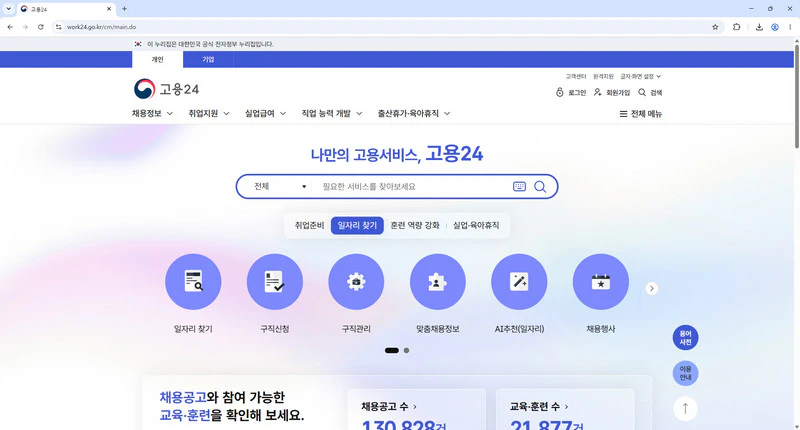Screen dimensions: 800x430
Task: Reload the page
Action: click(x=41, y=27)
